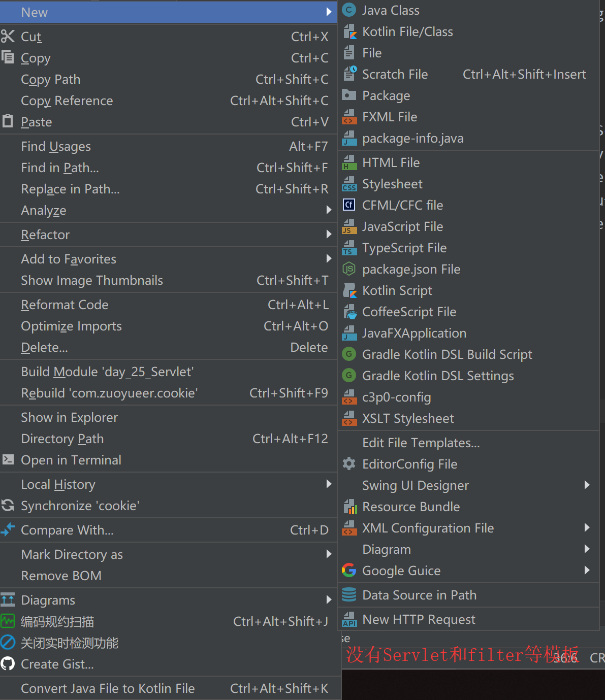Select Build Module 'day_25_Servlet'
This screenshot has width=605, height=700.
pos(168,372)
